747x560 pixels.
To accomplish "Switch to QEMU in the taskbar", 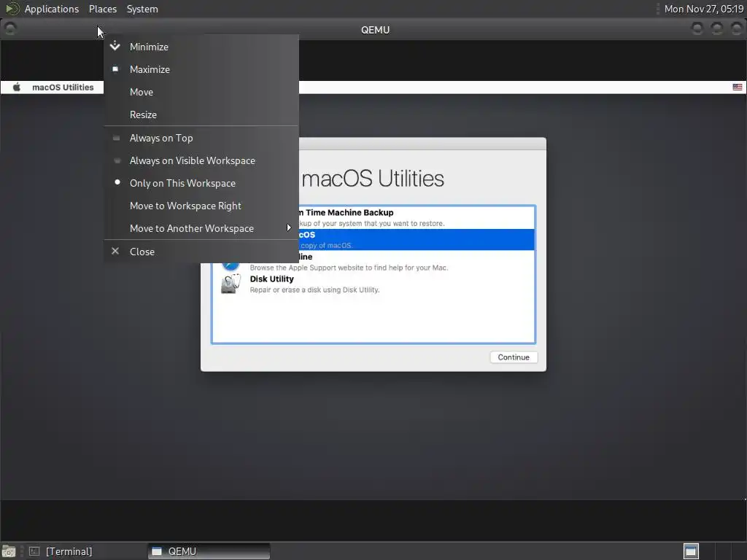I will click(209, 551).
